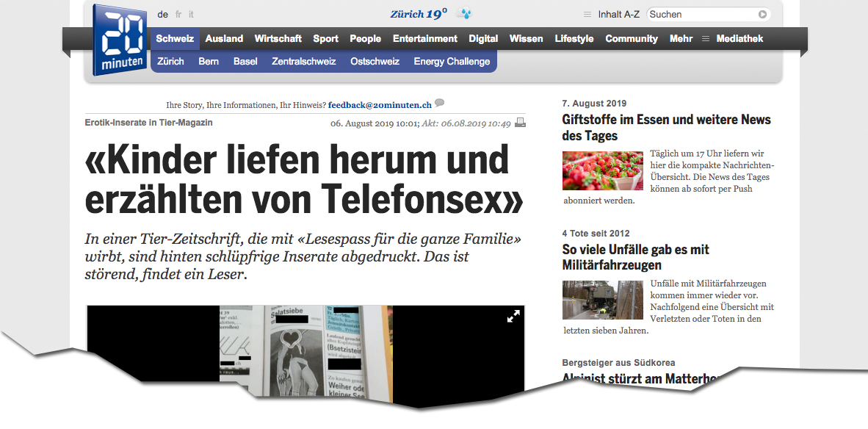Viewport: 868px width, 429px height.
Task: Switch language to it
Action: click(191, 15)
